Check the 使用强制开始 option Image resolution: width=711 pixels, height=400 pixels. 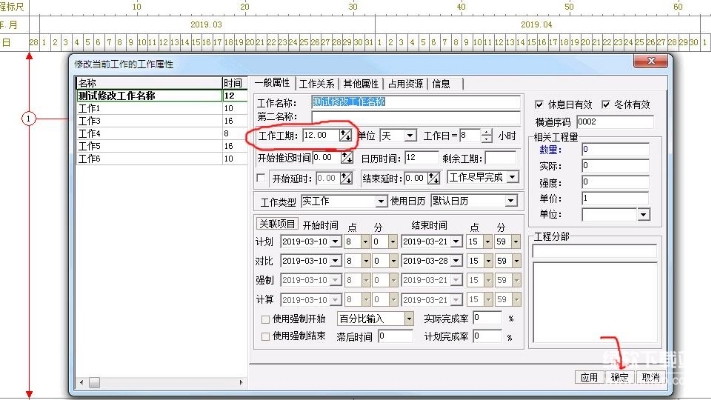263,318
